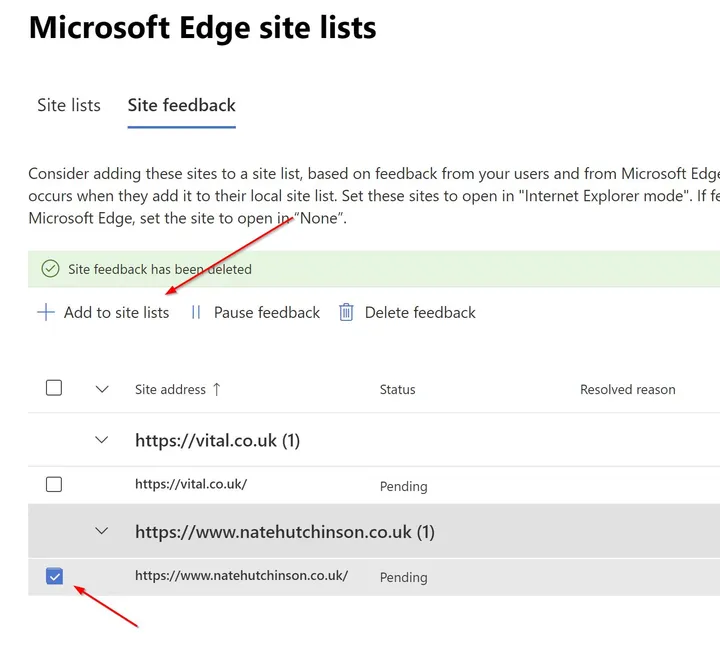
Task: Click Pending status of natehutchinson row
Action: pyautogui.click(x=404, y=577)
